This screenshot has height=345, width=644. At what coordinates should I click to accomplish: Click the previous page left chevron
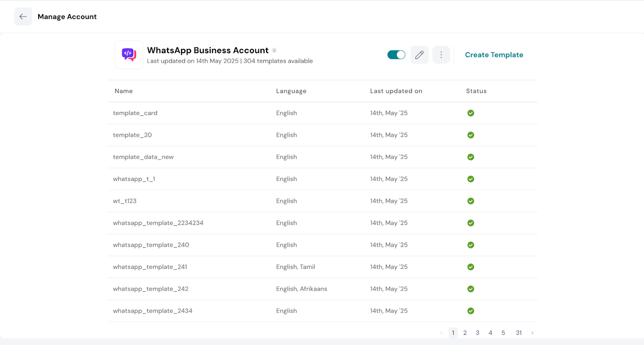point(442,333)
